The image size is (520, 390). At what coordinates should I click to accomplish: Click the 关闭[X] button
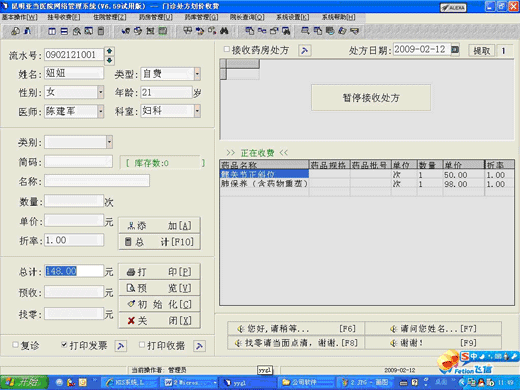(x=159, y=321)
